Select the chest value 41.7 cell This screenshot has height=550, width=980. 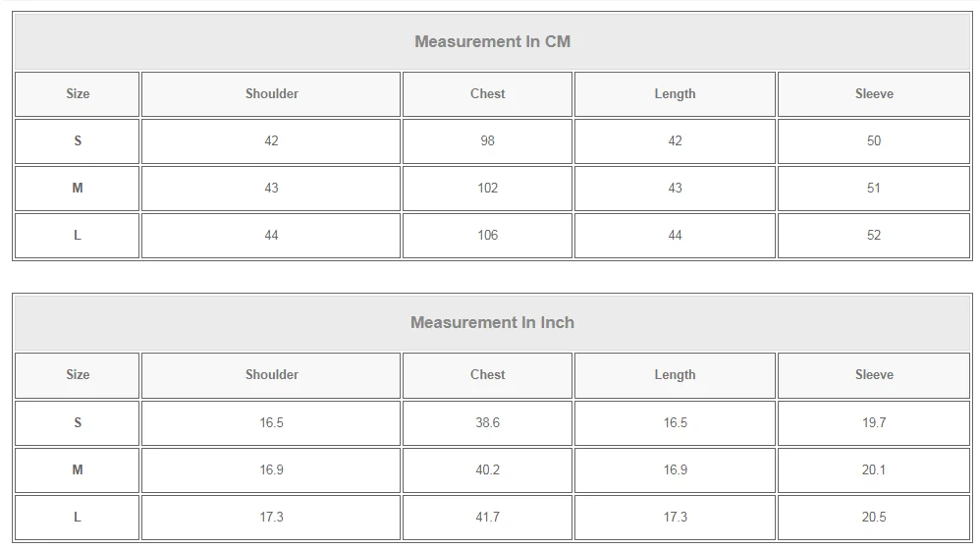click(487, 518)
